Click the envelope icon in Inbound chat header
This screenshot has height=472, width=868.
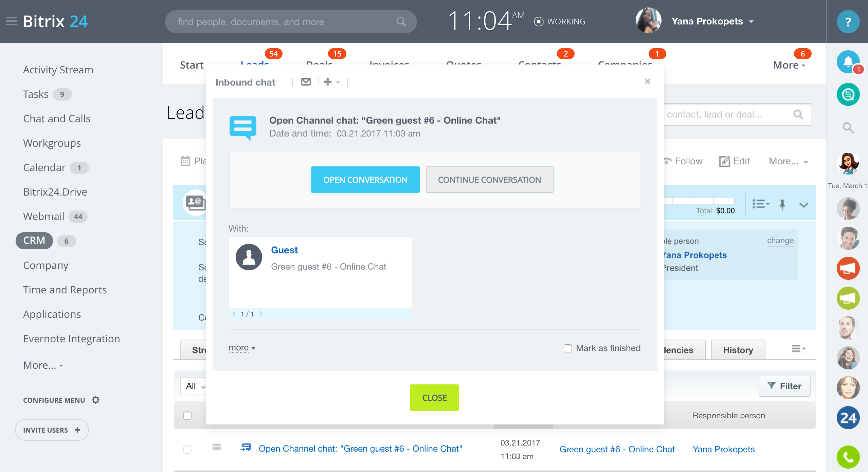click(306, 82)
